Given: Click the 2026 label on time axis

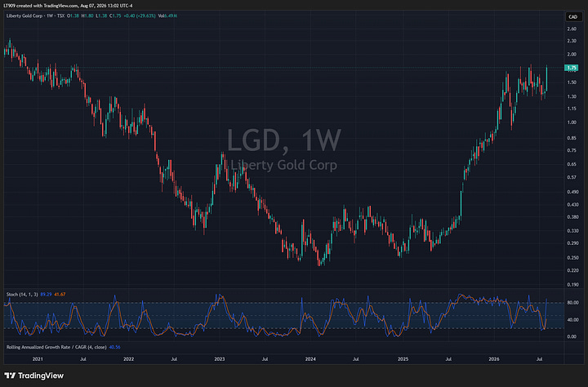Looking at the screenshot, I should 494,359.
